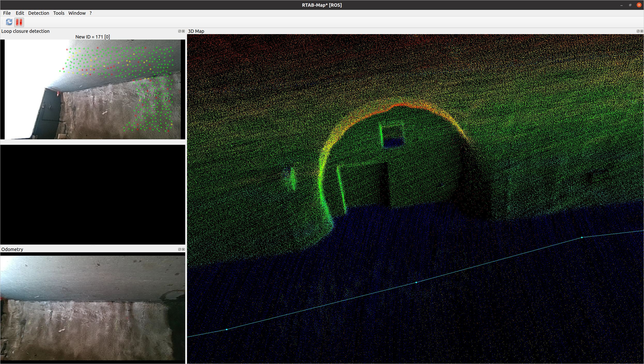
Task: Click the Loop closure camera image with feature dots
Action: point(93,89)
